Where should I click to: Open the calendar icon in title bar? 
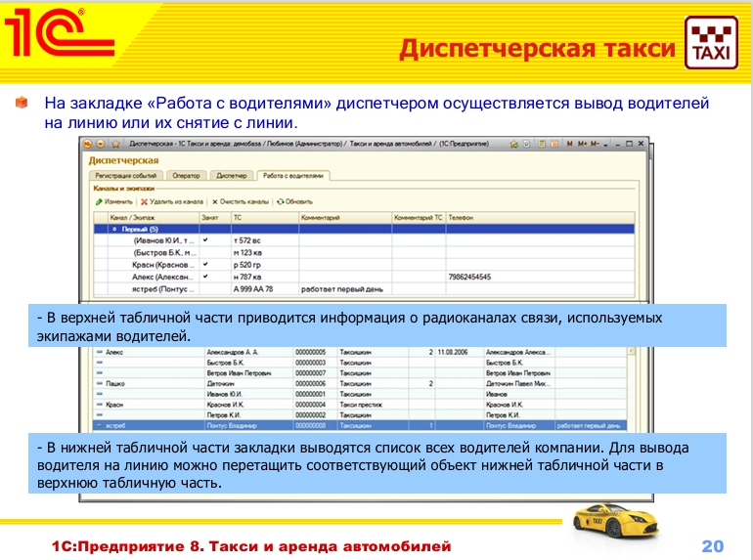[553, 144]
